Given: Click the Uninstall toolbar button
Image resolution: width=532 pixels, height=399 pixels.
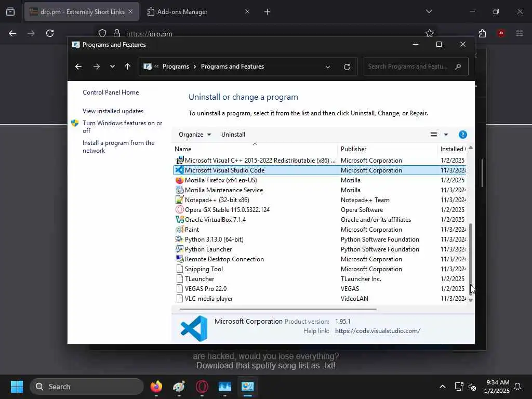Looking at the screenshot, I should pos(233,135).
